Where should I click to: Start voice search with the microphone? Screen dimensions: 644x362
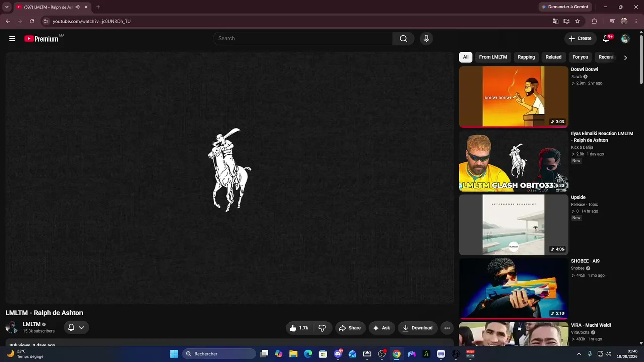426,39
